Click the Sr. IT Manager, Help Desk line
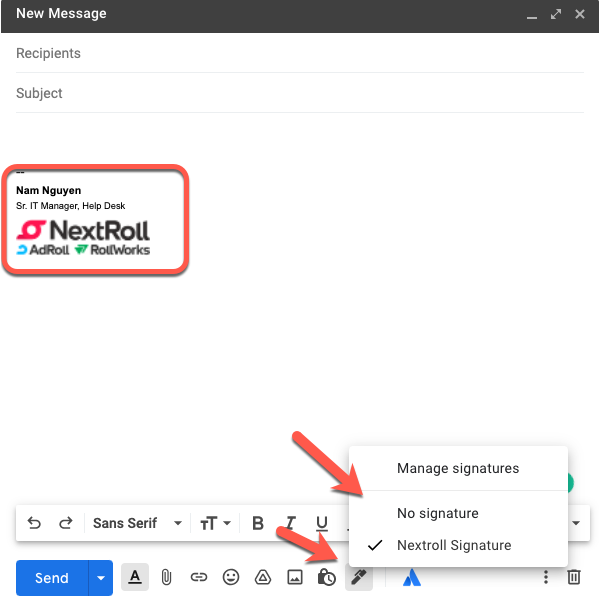The height and width of the screenshot is (613, 603). point(70,206)
